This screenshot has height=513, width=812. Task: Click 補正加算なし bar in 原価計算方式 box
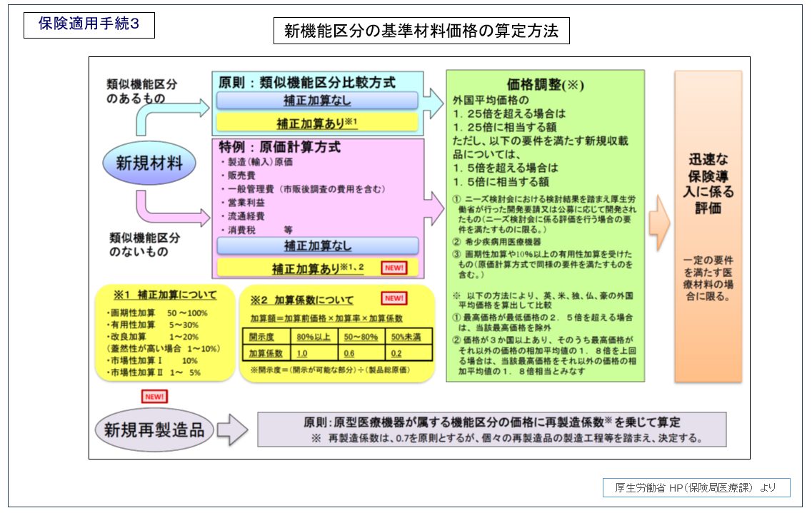click(318, 246)
